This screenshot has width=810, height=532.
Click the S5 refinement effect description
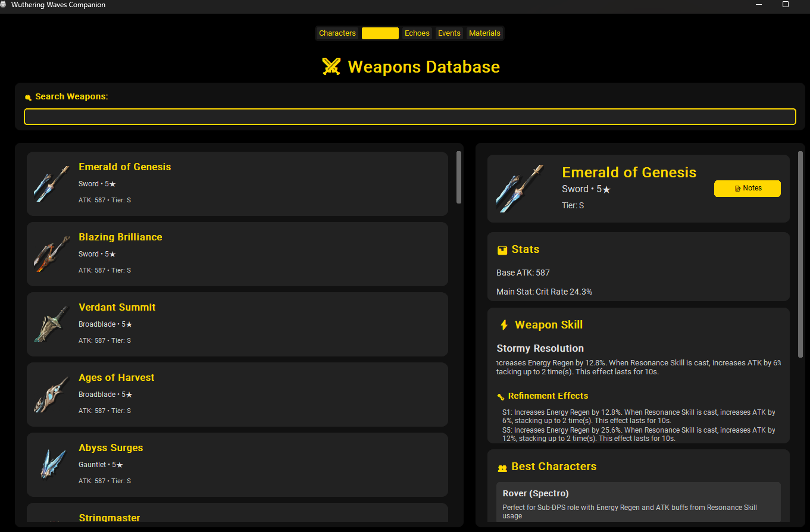tap(639, 434)
